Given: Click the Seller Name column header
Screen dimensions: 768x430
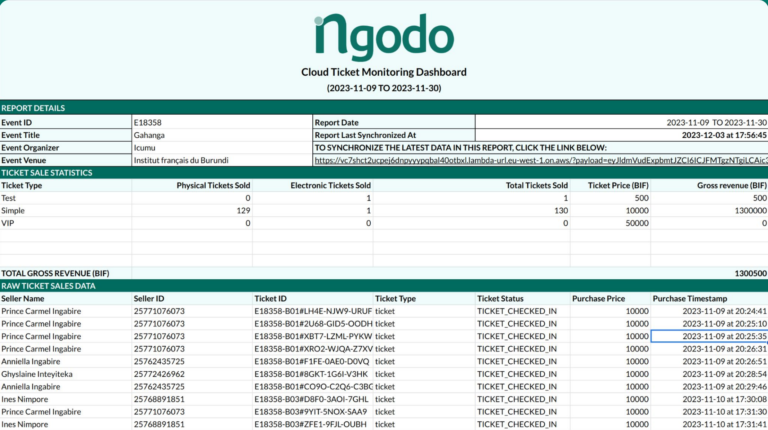Looking at the screenshot, I should point(23,298).
